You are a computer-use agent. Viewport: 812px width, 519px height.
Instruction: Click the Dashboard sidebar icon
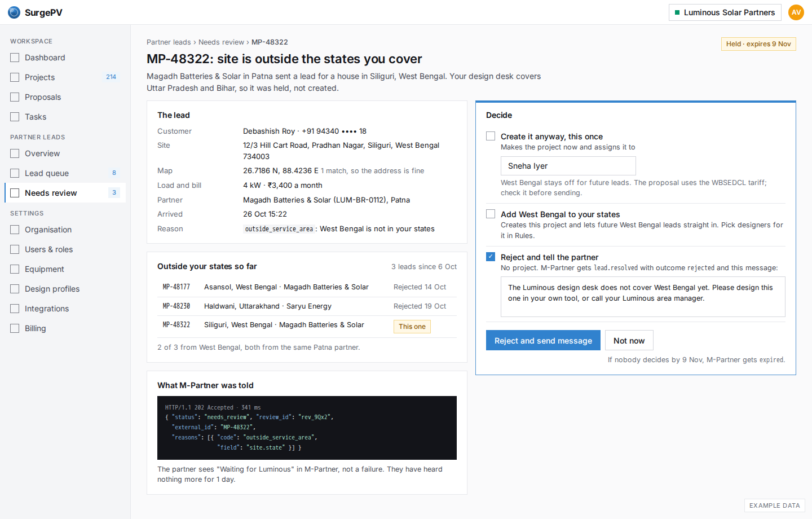[x=15, y=58]
